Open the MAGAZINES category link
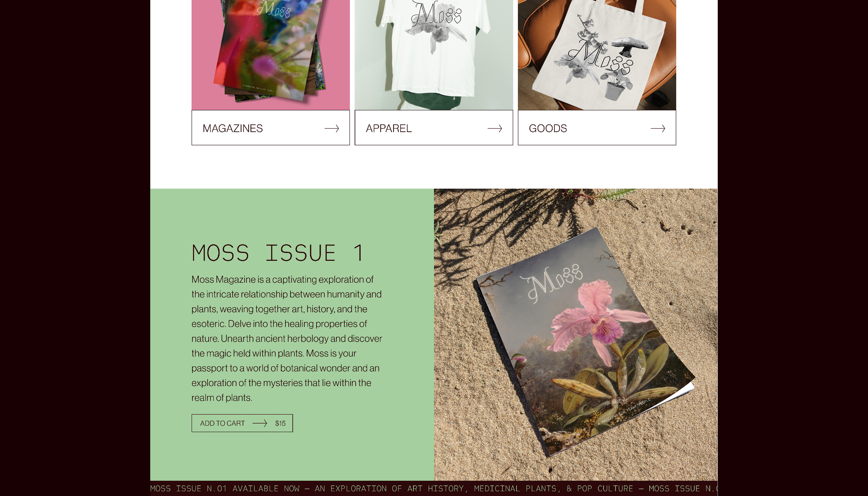The width and height of the screenshot is (868, 496). click(270, 128)
